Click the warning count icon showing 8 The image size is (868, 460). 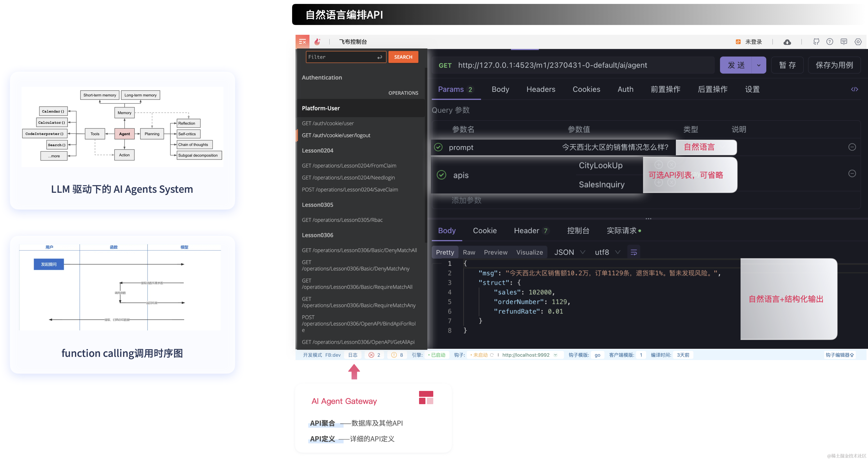[394, 355]
